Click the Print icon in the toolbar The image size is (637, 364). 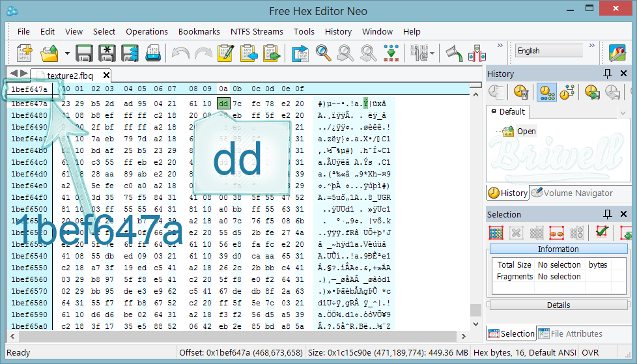pyautogui.click(x=153, y=53)
